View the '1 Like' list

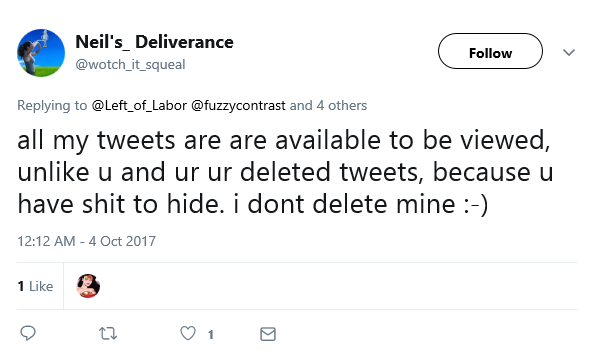pyautogui.click(x=35, y=286)
